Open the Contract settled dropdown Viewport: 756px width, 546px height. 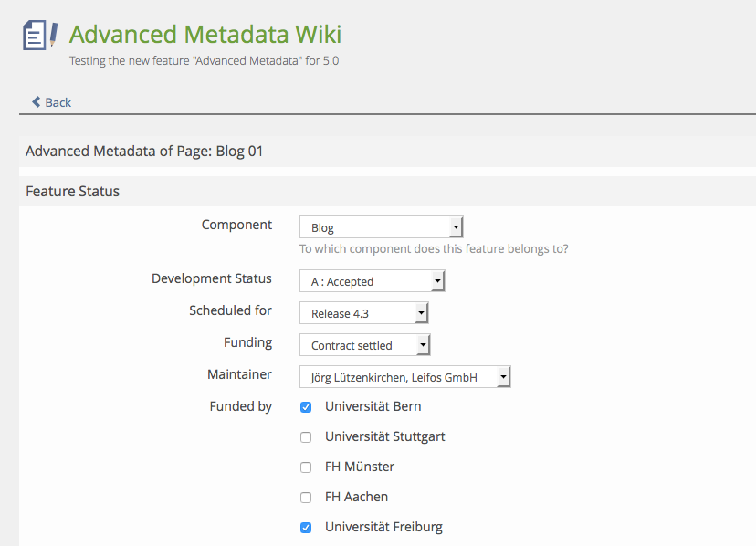[365, 345]
